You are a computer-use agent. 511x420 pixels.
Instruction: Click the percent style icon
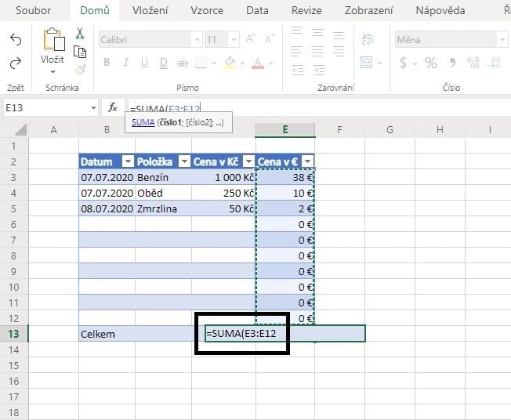click(430, 63)
